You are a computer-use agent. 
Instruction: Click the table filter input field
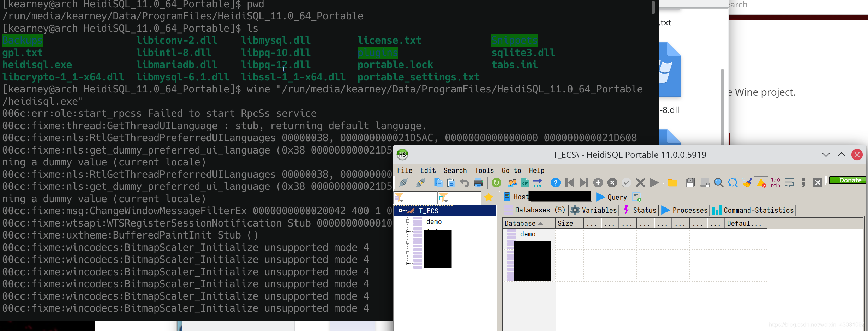pyautogui.click(x=459, y=198)
